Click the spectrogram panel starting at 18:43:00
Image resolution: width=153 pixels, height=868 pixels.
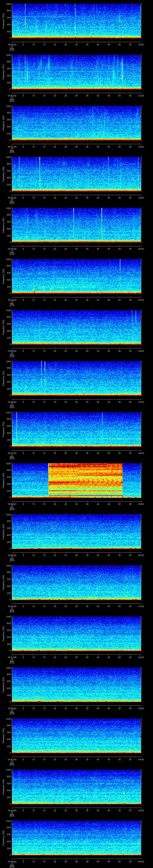pyautogui.click(x=76, y=736)
